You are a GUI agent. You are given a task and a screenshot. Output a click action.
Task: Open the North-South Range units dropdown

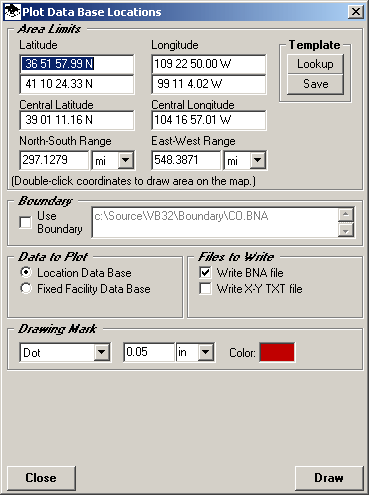pos(126,160)
